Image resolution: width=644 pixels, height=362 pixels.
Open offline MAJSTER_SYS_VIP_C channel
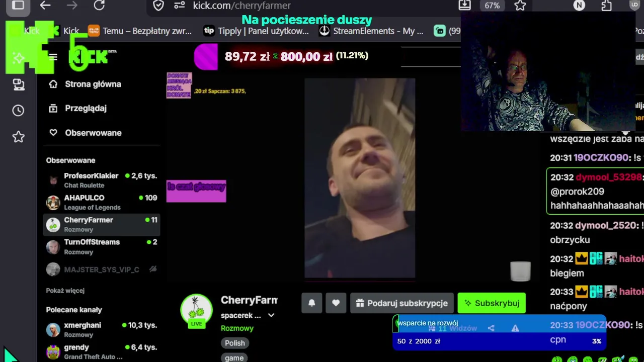click(102, 269)
